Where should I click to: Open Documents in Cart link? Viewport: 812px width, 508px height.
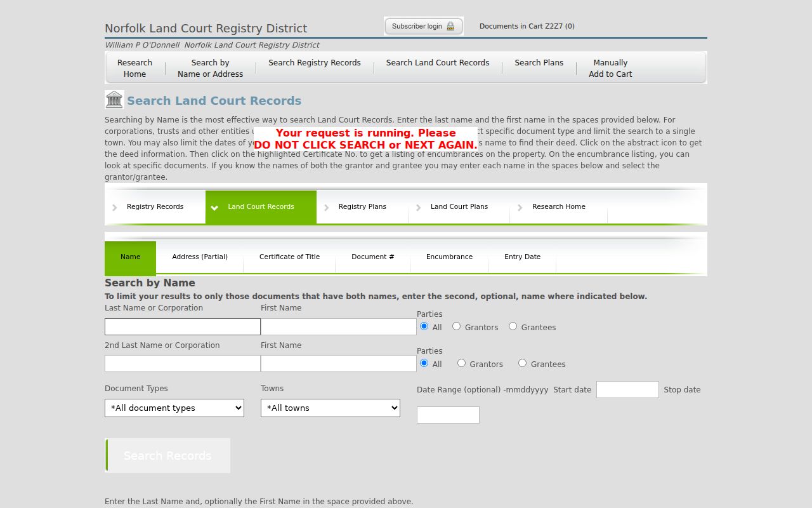pos(527,26)
